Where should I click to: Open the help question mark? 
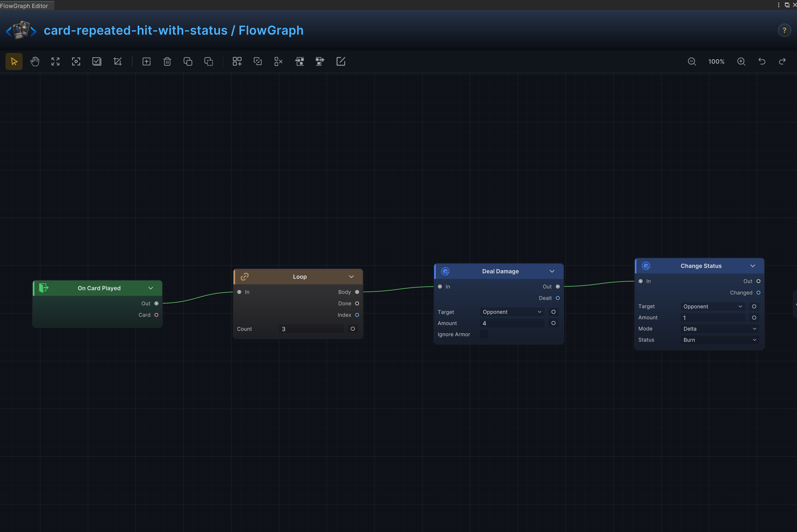784,31
